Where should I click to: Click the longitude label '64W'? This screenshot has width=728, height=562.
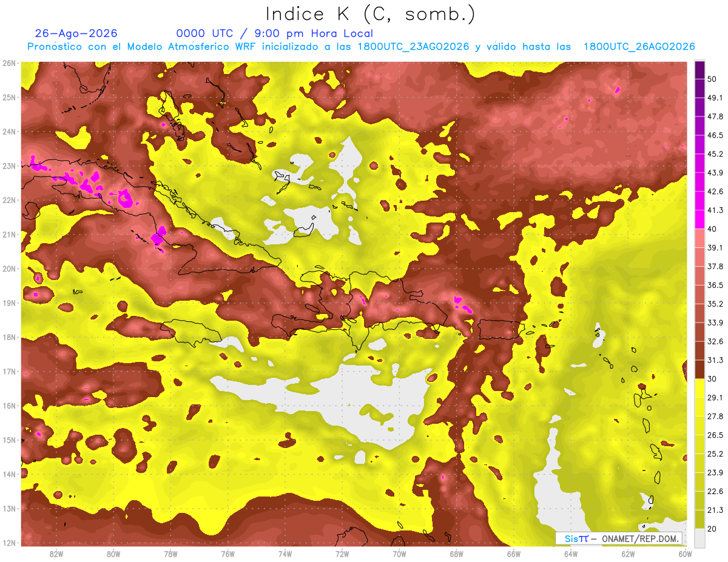pos(570,554)
